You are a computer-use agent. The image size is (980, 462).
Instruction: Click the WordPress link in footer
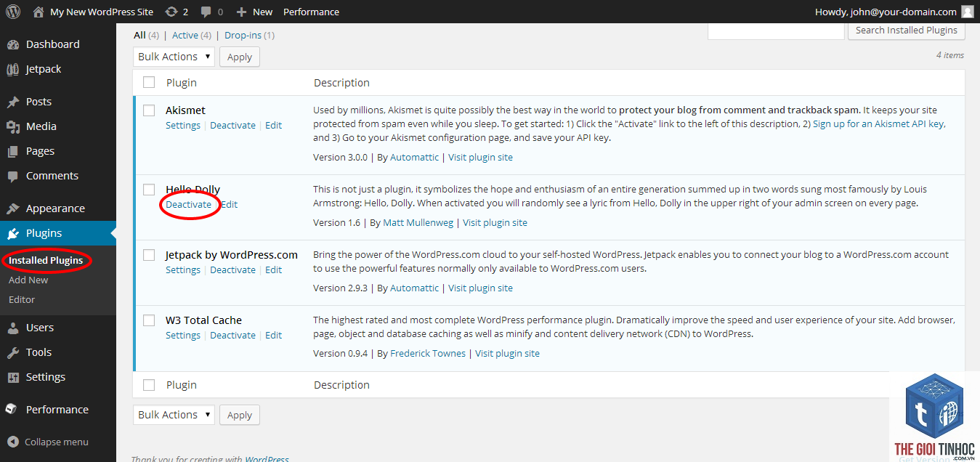[x=267, y=458]
